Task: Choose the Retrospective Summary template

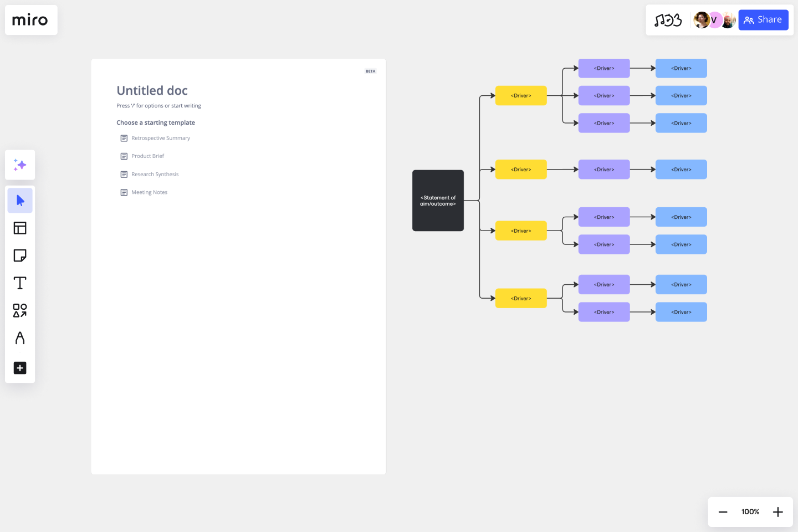Action: (x=160, y=138)
